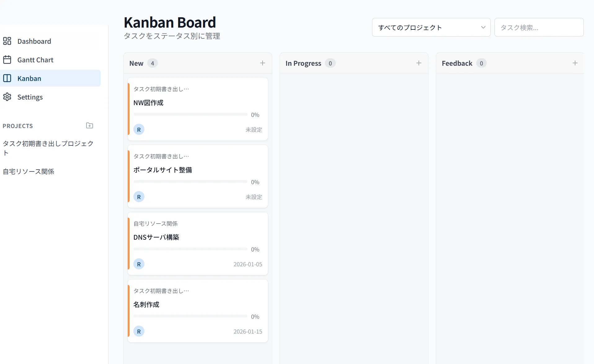Click the タスク検索 search field
The image size is (594, 364).
(x=539, y=27)
